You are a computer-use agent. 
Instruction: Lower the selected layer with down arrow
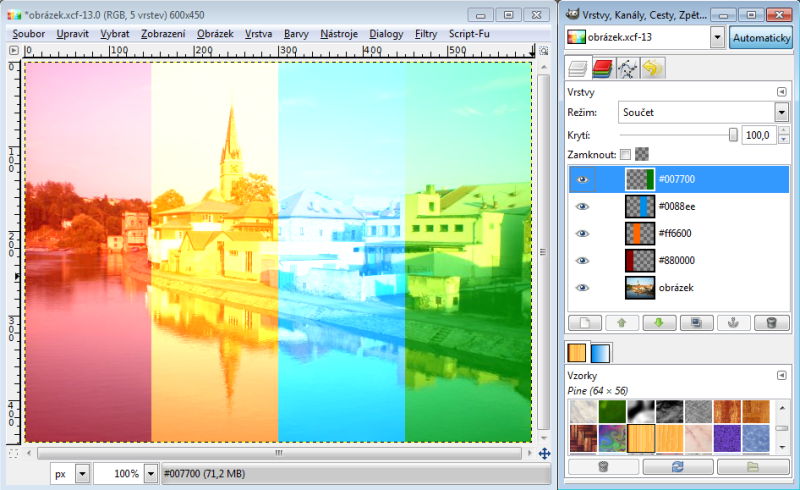(x=659, y=323)
